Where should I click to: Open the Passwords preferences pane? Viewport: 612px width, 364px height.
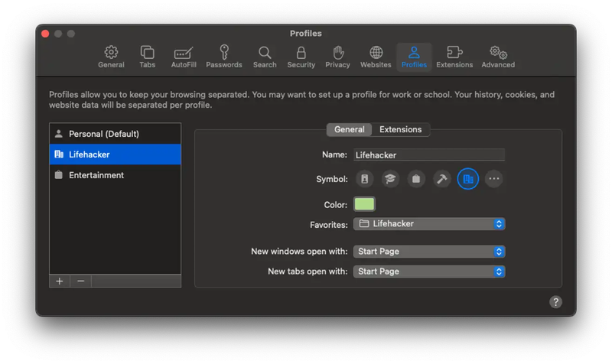click(x=224, y=57)
